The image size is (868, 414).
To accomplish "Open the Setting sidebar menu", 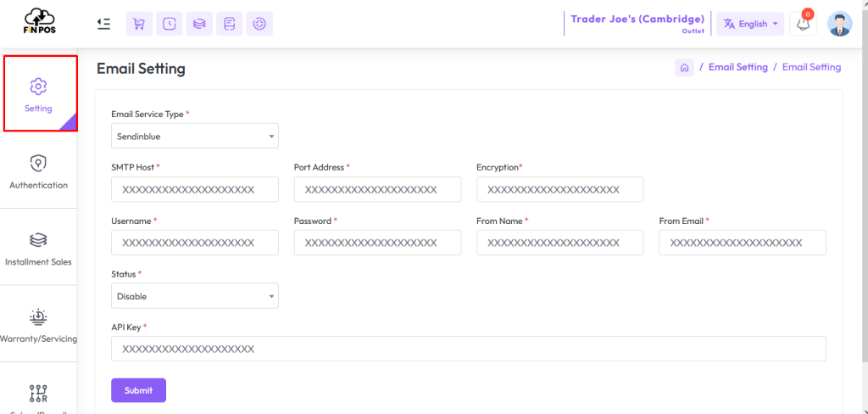I will [x=39, y=93].
